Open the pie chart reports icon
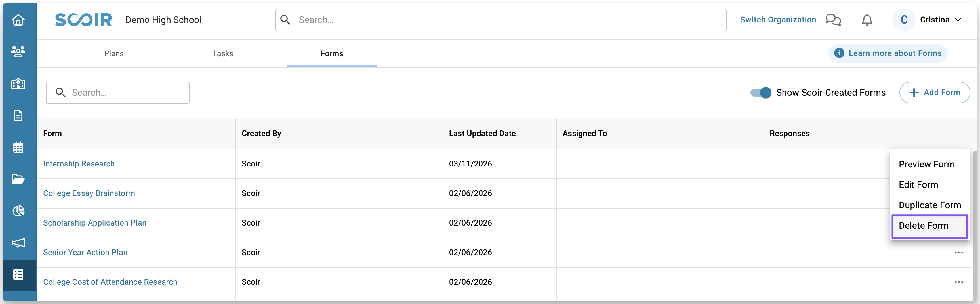Image resolution: width=980 pixels, height=304 pixels. [18, 211]
